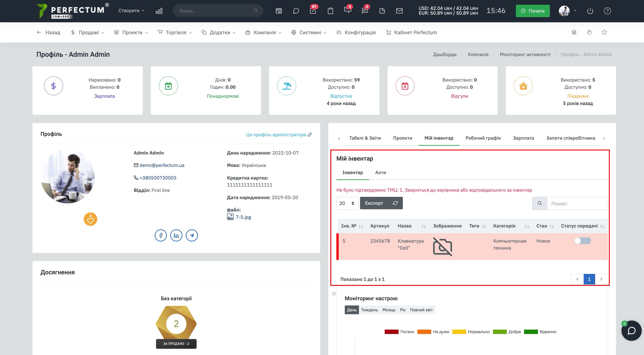
Task: Open the statistics bar chart icon
Action: point(159,11)
